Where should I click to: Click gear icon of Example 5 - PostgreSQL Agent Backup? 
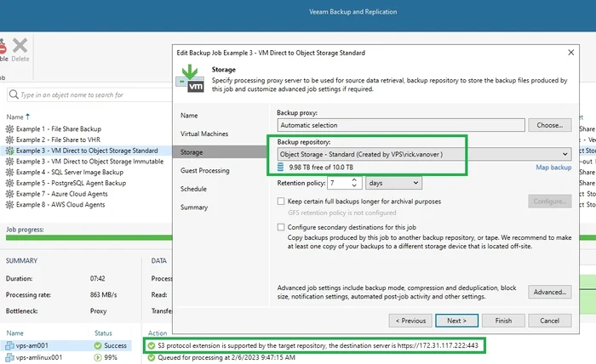coord(9,183)
